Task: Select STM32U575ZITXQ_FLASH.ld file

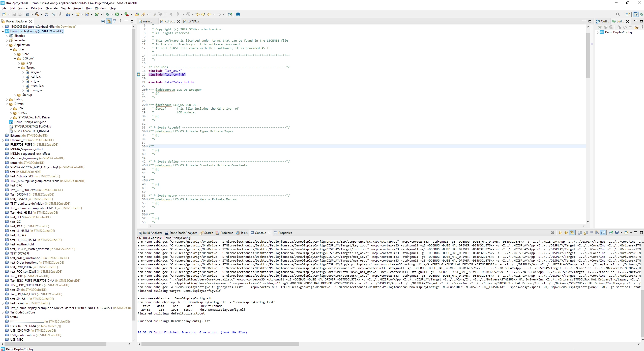Action: (x=33, y=126)
